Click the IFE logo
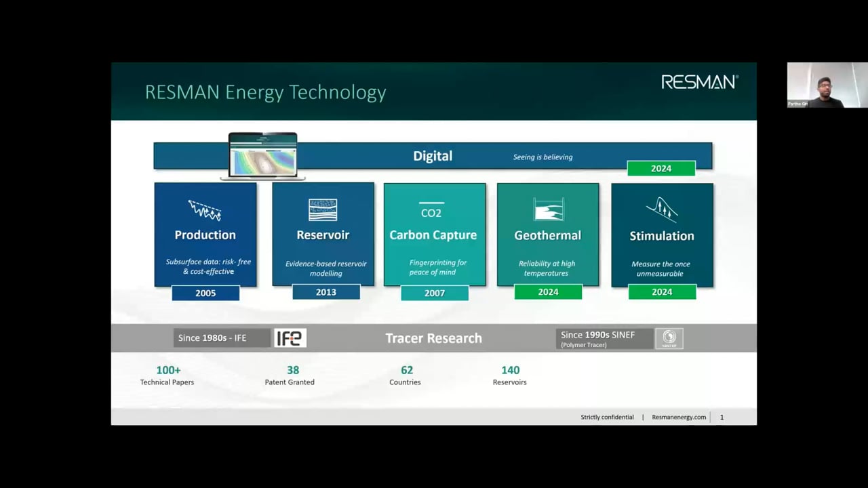 (x=290, y=338)
